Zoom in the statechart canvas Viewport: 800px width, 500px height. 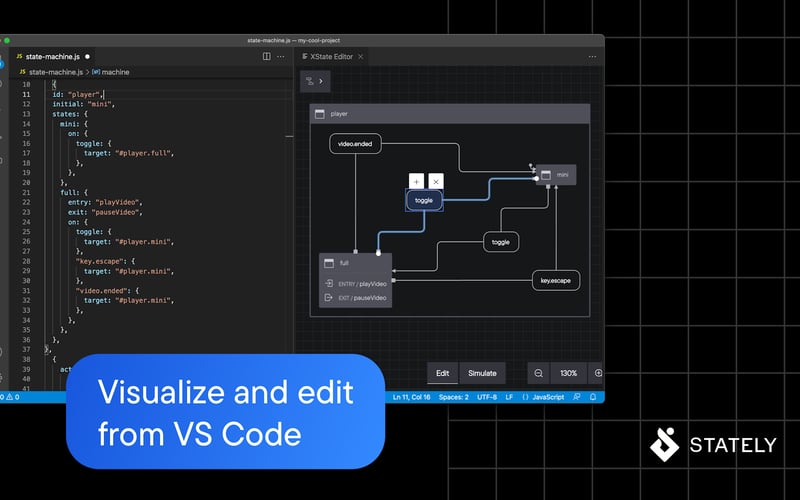coord(597,373)
